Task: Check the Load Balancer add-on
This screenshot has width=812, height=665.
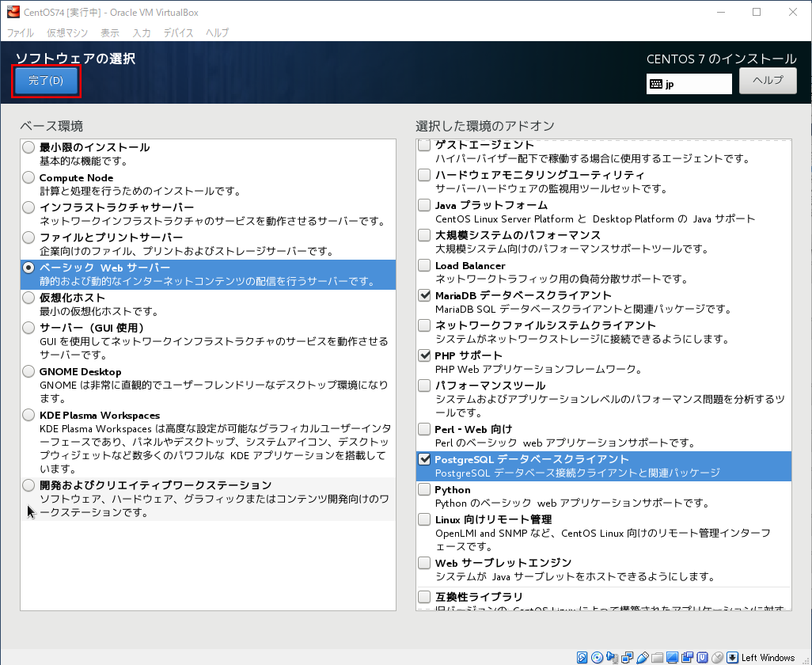Action: coord(424,265)
